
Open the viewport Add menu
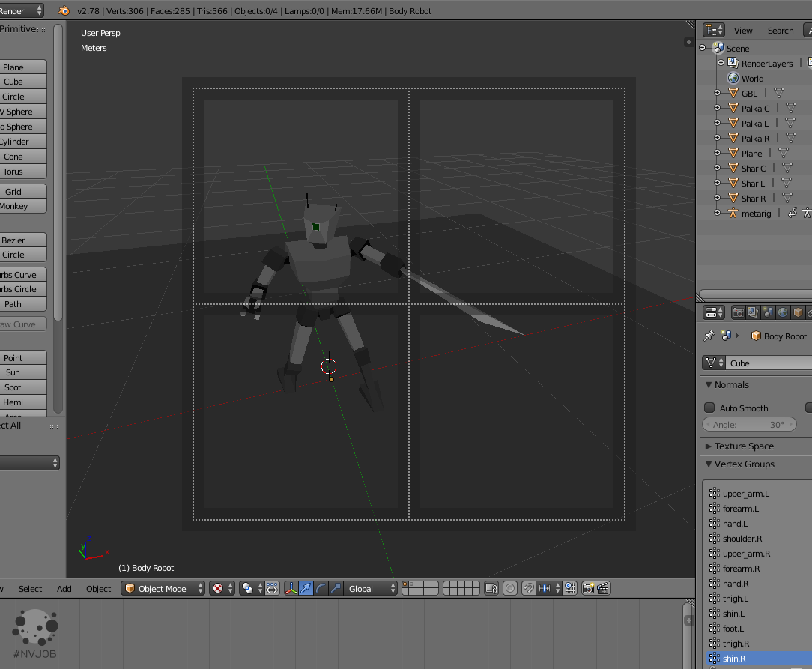click(64, 589)
